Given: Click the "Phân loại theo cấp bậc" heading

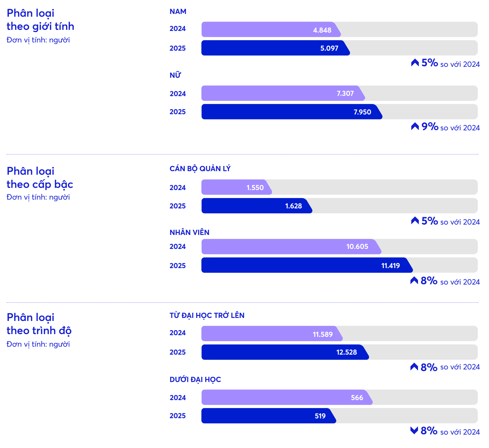Looking at the screenshot, I should (40, 178).
